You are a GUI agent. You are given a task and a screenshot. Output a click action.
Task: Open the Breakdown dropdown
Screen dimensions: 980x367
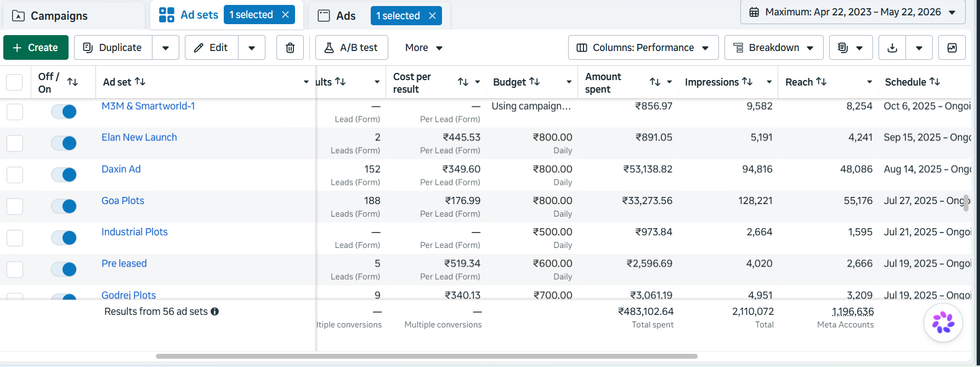coord(774,48)
